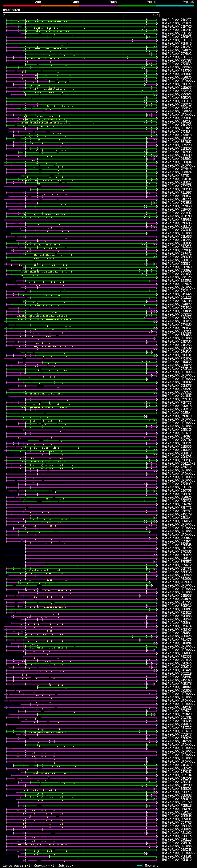Select hit label UniRef100_Q6CCD3
Image resolution: width=197 pixels, height=868 pixels.
tap(177, 257)
